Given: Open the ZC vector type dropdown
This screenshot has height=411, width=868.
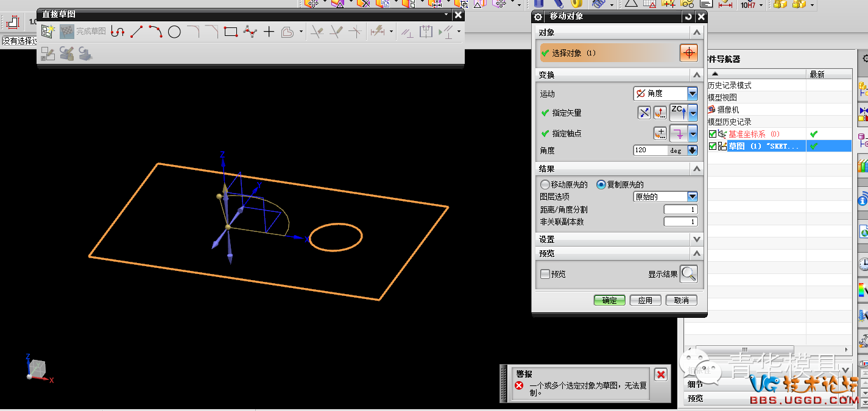Looking at the screenshot, I should 693,113.
